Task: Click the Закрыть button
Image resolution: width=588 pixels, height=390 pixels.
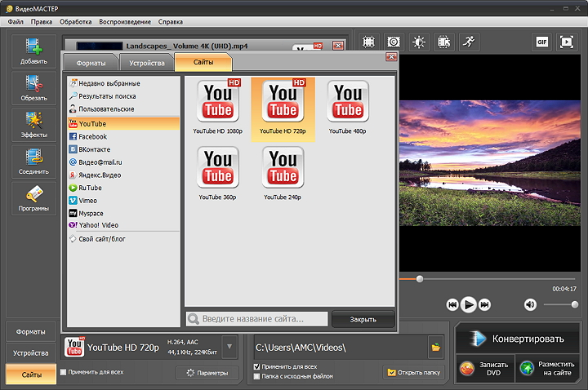Action: [363, 319]
